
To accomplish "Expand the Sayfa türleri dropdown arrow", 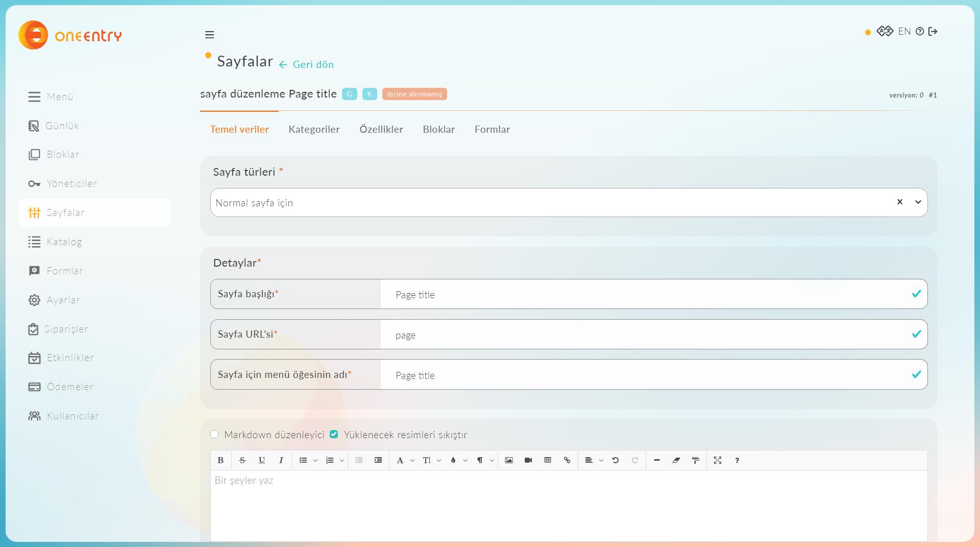I will pyautogui.click(x=918, y=202).
